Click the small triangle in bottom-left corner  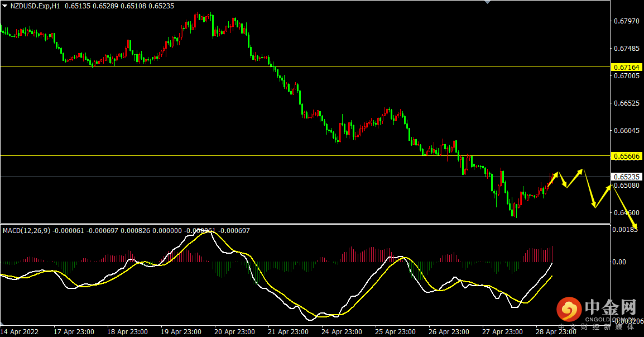click(x=2, y=324)
